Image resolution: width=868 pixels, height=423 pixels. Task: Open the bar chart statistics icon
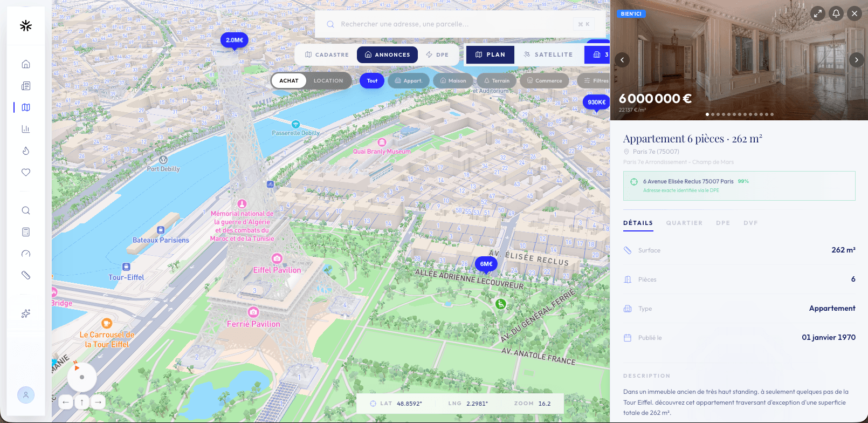pyautogui.click(x=26, y=129)
